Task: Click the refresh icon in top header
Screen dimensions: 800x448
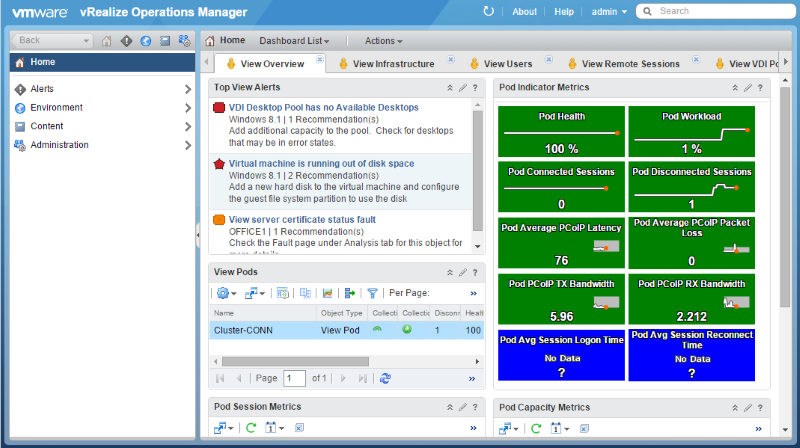Action: tap(488, 11)
